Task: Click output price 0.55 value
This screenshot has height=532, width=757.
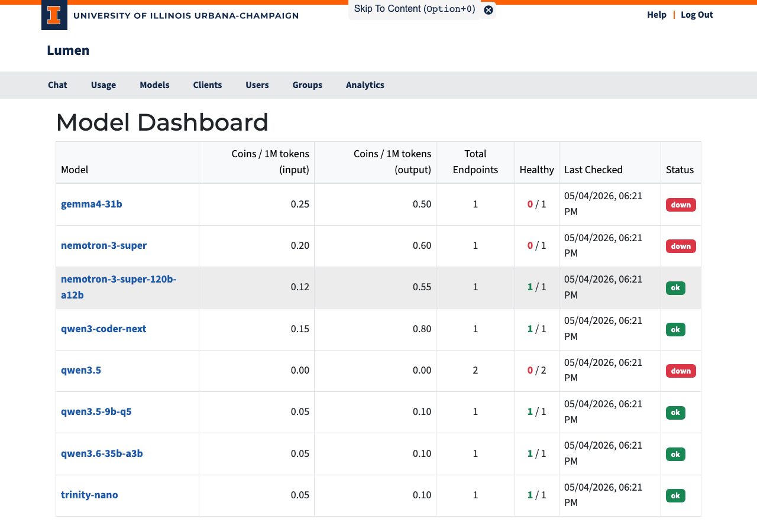Action: [x=422, y=287]
